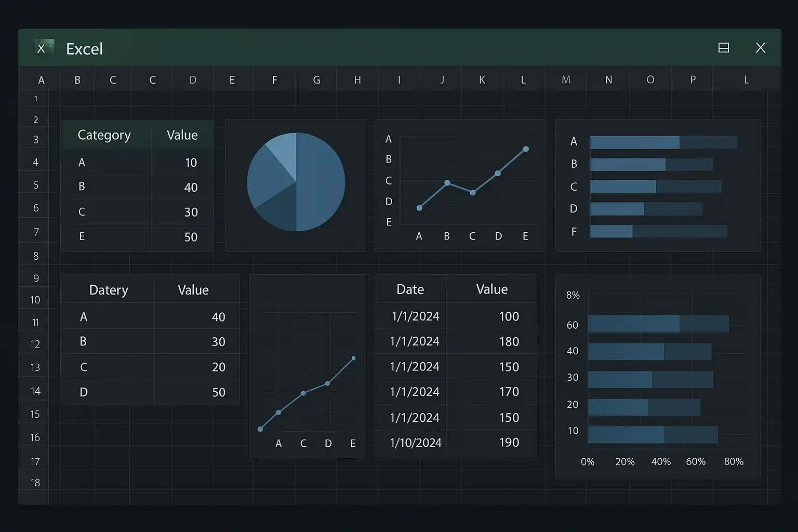Click the maximize window icon
This screenshot has width=798, height=532.
[723, 48]
